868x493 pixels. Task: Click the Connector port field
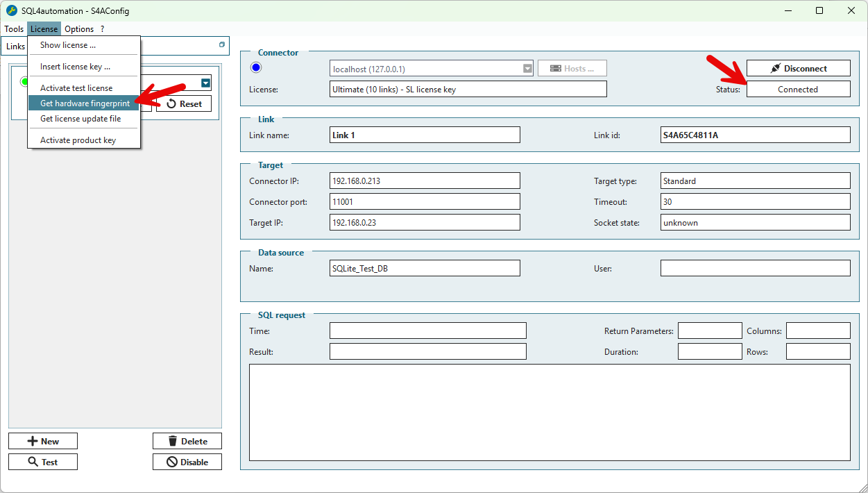(425, 201)
